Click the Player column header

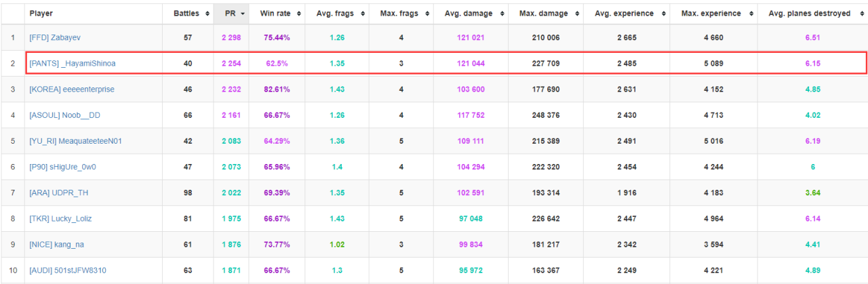click(41, 14)
